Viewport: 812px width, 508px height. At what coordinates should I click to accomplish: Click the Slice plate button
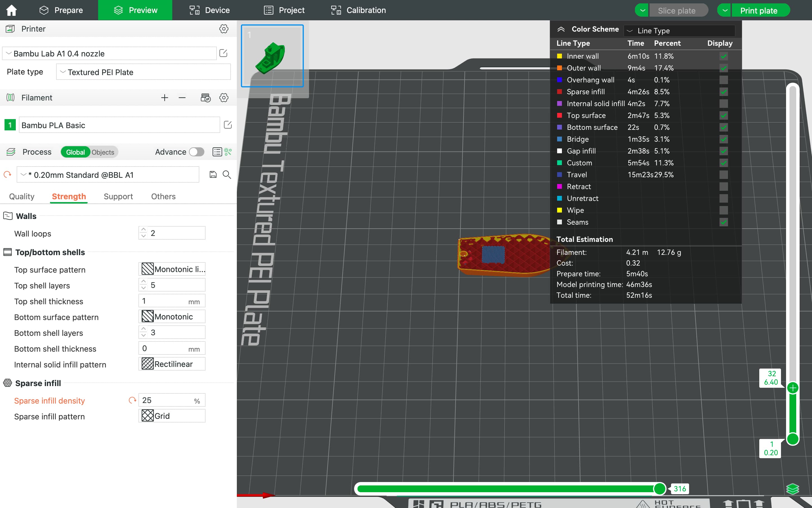(x=678, y=10)
